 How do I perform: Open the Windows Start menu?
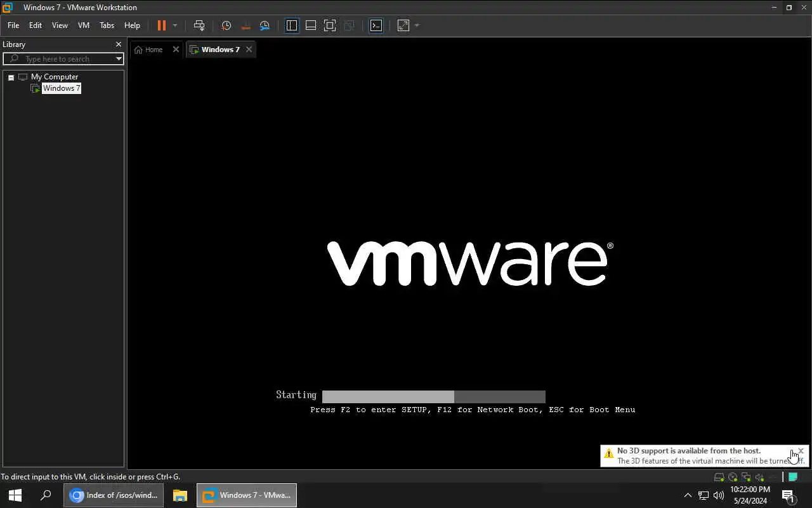[x=15, y=495]
